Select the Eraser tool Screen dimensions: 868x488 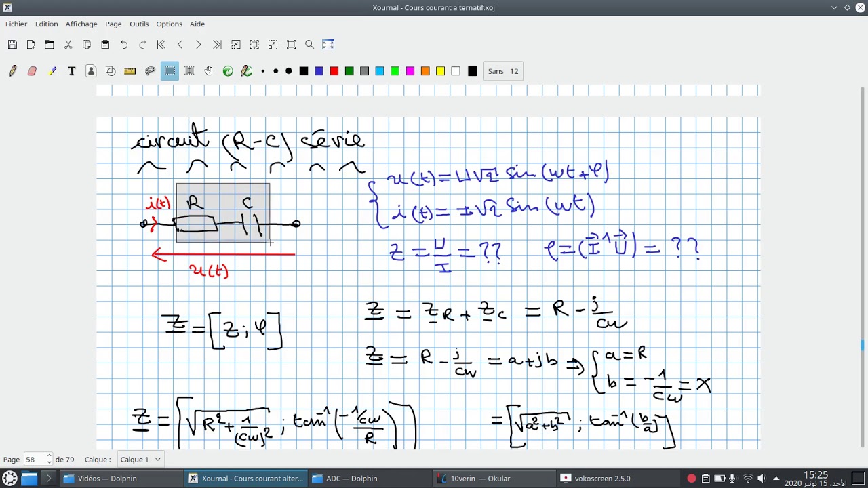coord(32,71)
